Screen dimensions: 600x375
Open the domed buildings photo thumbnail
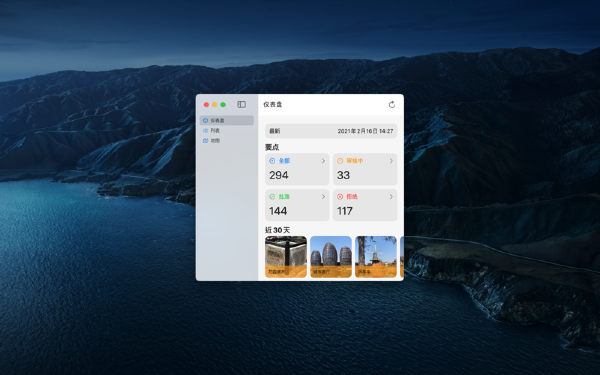(x=331, y=257)
